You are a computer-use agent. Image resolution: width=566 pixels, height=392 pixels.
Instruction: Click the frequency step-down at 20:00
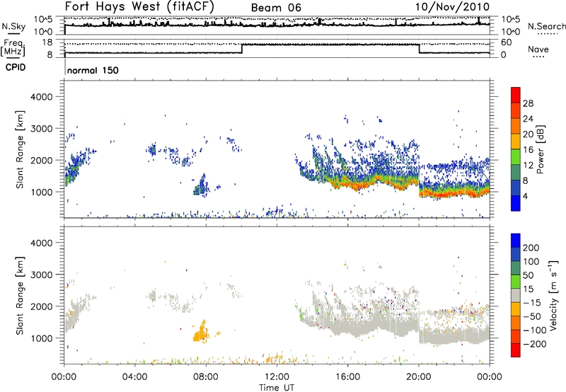click(x=419, y=49)
